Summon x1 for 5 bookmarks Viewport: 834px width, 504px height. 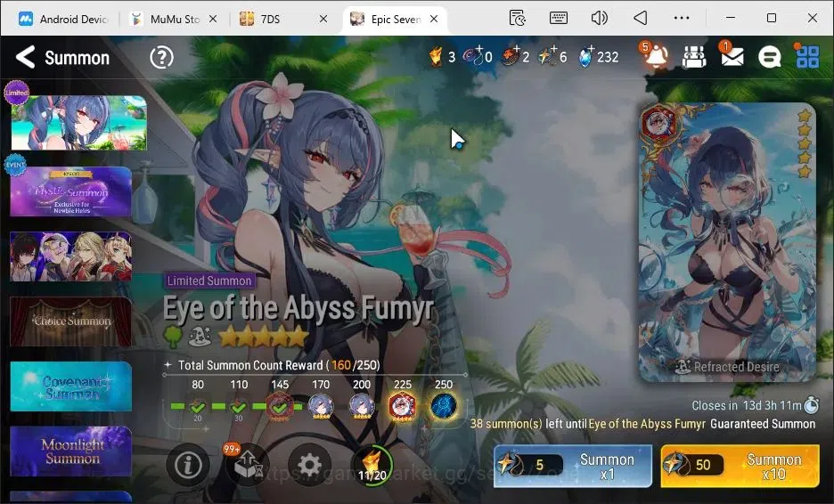pyautogui.click(x=573, y=467)
